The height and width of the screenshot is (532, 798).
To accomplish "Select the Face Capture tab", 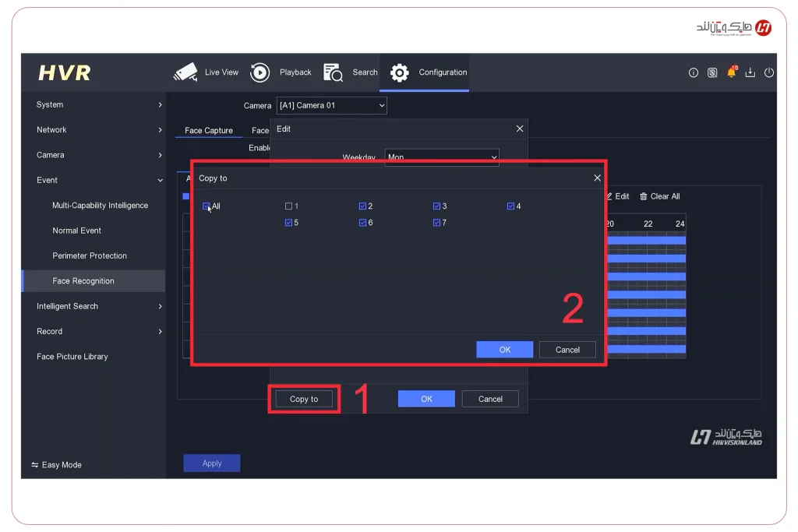I will pyautogui.click(x=208, y=131).
